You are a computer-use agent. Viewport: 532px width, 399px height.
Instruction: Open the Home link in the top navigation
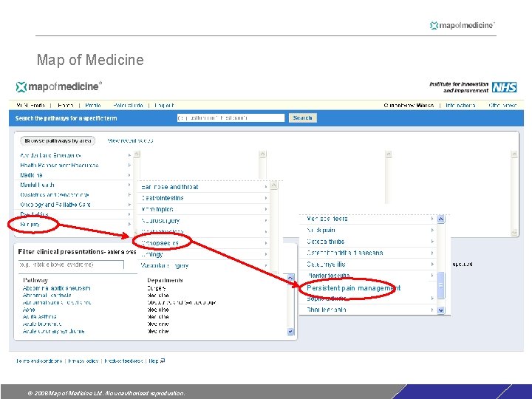tap(65, 105)
